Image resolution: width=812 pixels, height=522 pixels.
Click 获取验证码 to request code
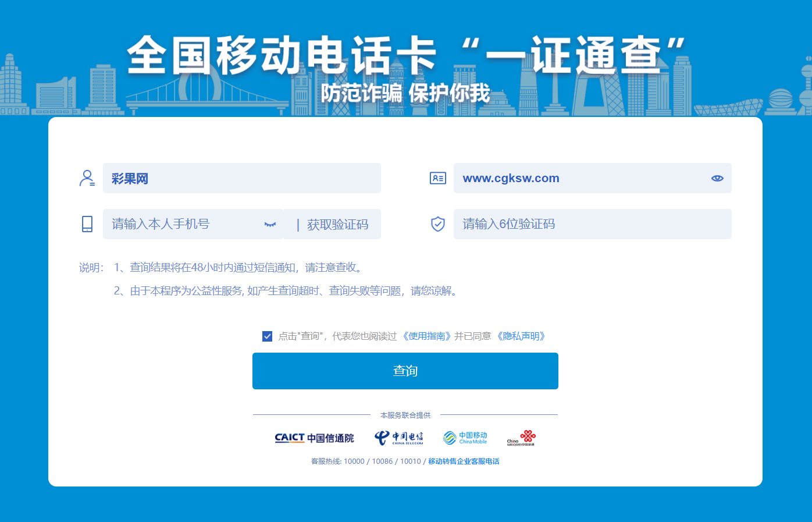click(337, 225)
